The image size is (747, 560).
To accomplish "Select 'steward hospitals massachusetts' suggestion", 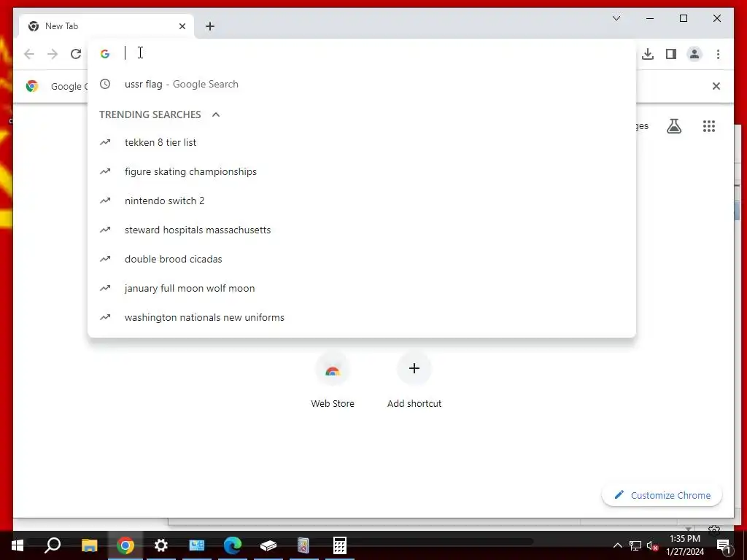I will 362,230.
